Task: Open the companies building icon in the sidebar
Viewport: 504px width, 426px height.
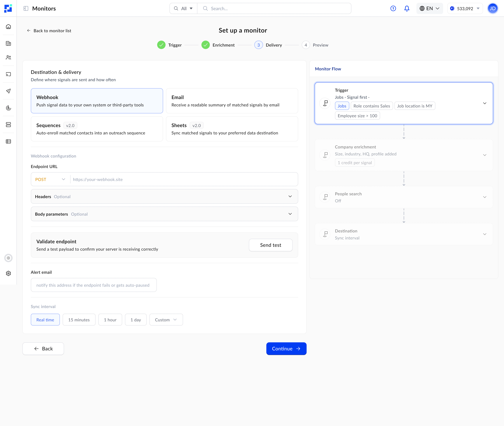Action: coord(8,43)
